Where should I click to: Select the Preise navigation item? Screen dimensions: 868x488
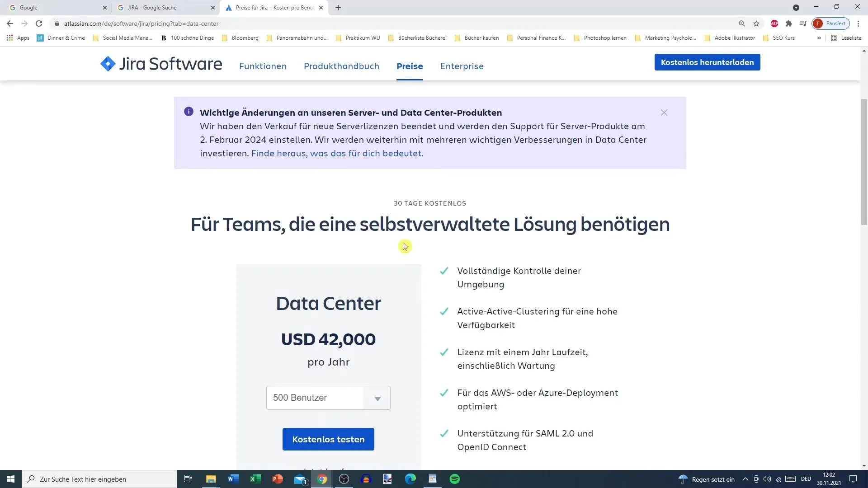click(410, 66)
